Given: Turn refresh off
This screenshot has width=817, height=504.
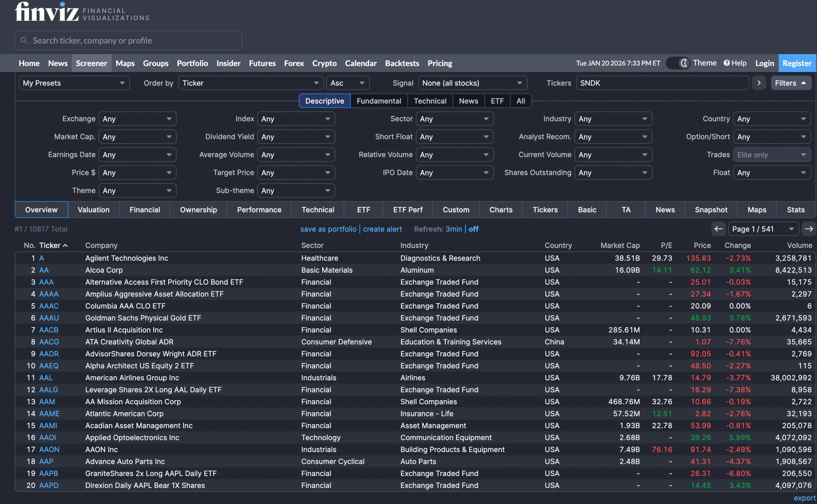Looking at the screenshot, I should (x=473, y=229).
